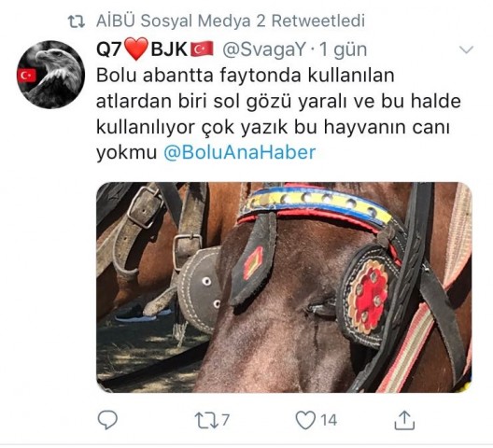Click the 1 gün timestamp

(343, 49)
